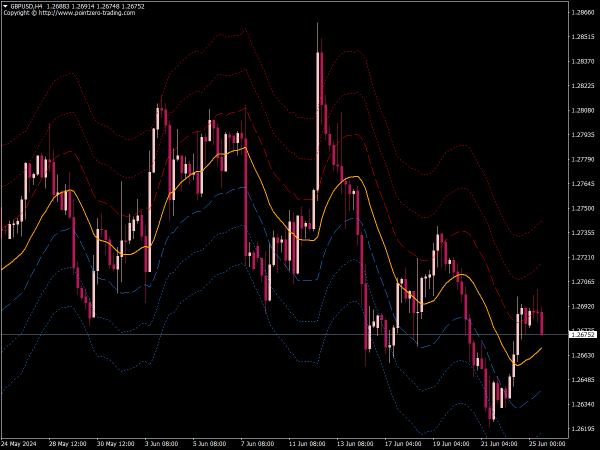Click the 17 Jun 04:00 time label
Viewport: 600px width, 450px height.
coord(403,443)
